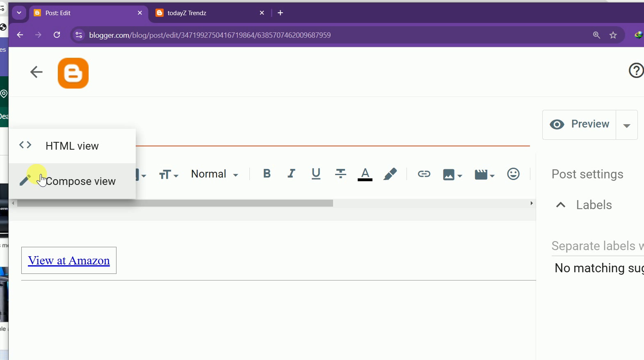The height and width of the screenshot is (360, 644).
Task: Click the toolbar scroll left arrow
Action: [x=13, y=203]
